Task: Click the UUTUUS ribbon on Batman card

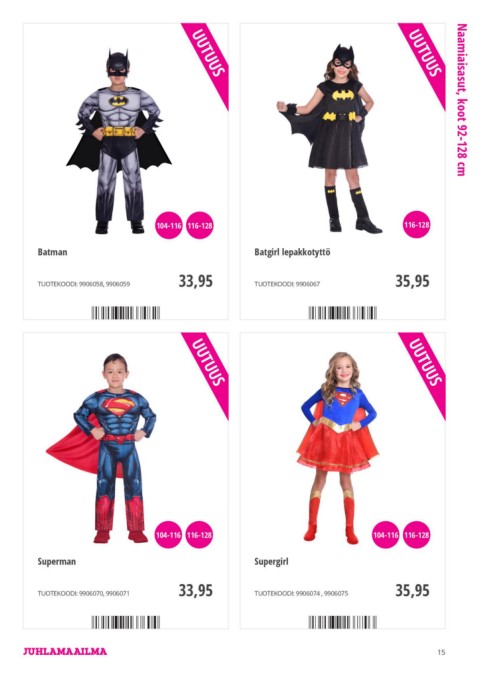Action: (208, 55)
